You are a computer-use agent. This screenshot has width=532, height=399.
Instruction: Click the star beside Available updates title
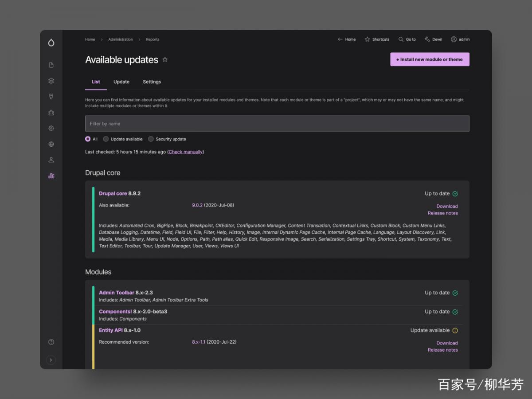[165, 59]
